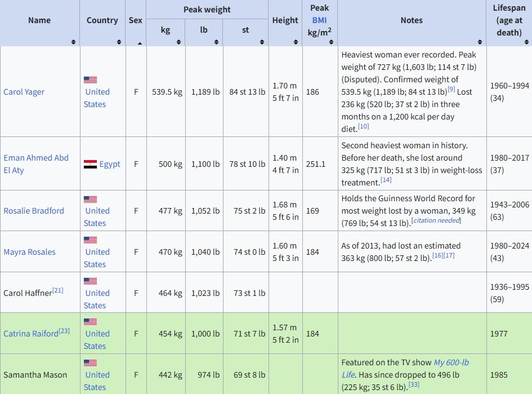Image resolution: width=532 pixels, height=394 pixels.
Task: Click US flag in Catrina Raiford row
Action: tap(90, 322)
